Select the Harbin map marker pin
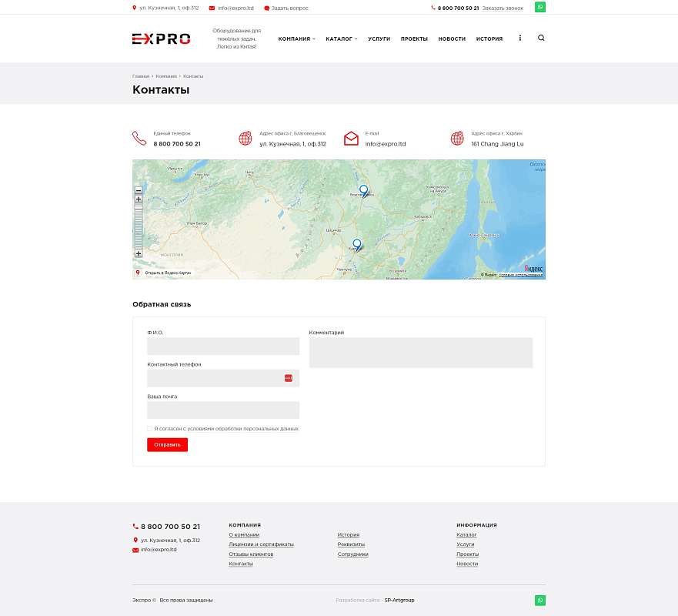 [356, 244]
